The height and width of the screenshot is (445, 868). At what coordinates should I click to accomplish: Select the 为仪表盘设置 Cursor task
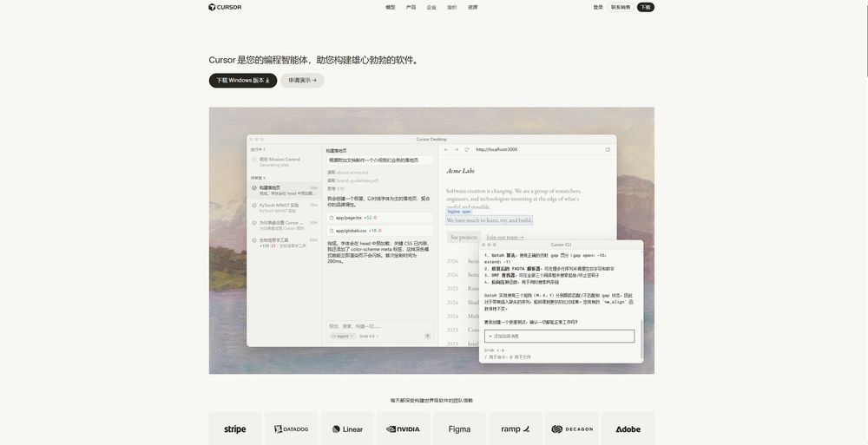pos(285,226)
